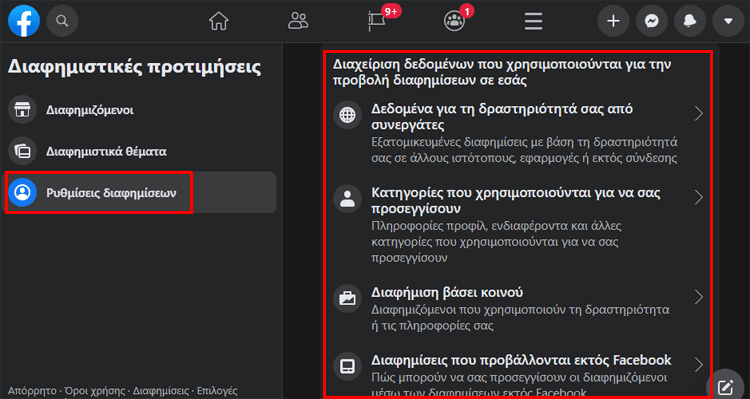The height and width of the screenshot is (399, 750).
Task: Open Διαφήμιση βάσει κοινού heading
Action: 447,292
